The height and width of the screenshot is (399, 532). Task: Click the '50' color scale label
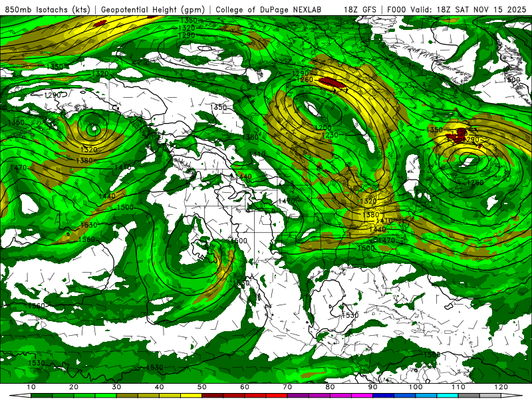[202, 387]
